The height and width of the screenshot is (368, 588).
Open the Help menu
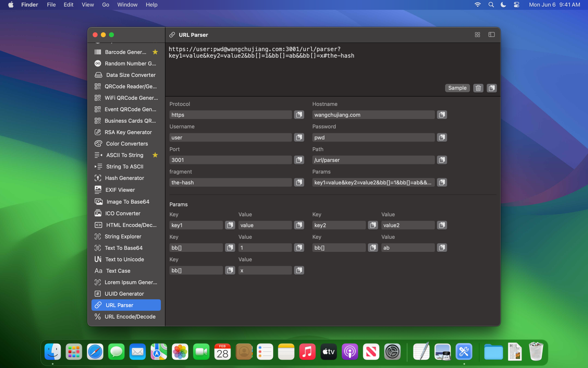pyautogui.click(x=151, y=4)
